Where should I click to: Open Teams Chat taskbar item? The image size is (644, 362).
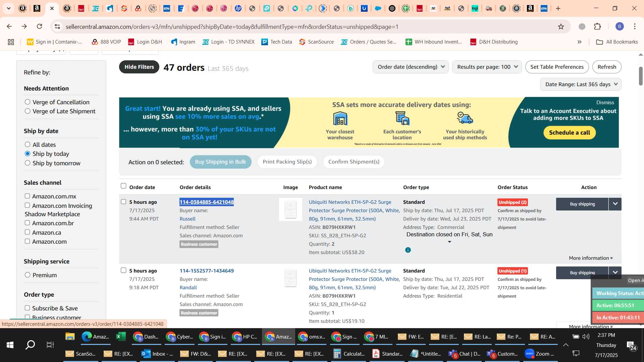465,354
